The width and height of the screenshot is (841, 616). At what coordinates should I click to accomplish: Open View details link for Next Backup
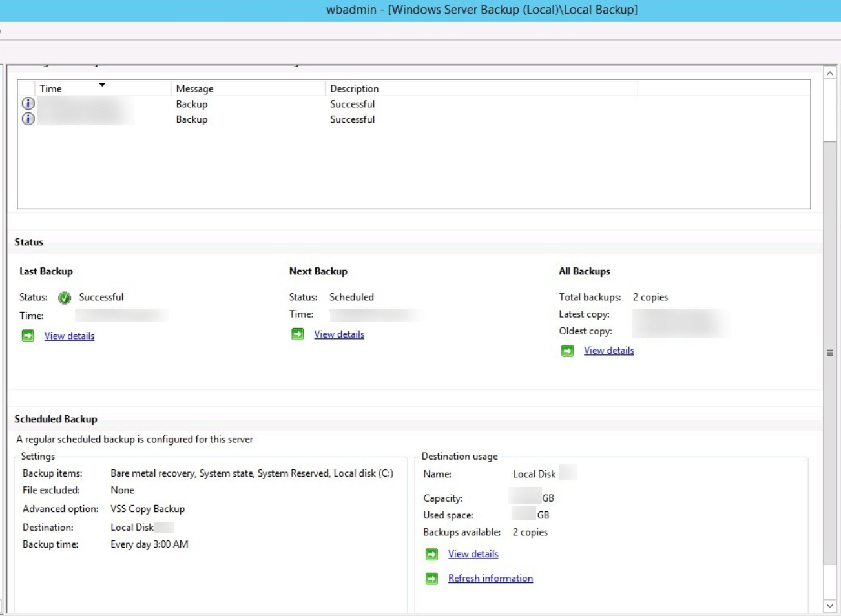(x=339, y=334)
